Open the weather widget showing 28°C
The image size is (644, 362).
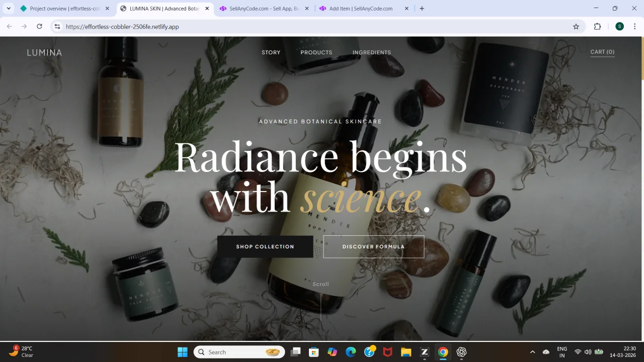21,351
